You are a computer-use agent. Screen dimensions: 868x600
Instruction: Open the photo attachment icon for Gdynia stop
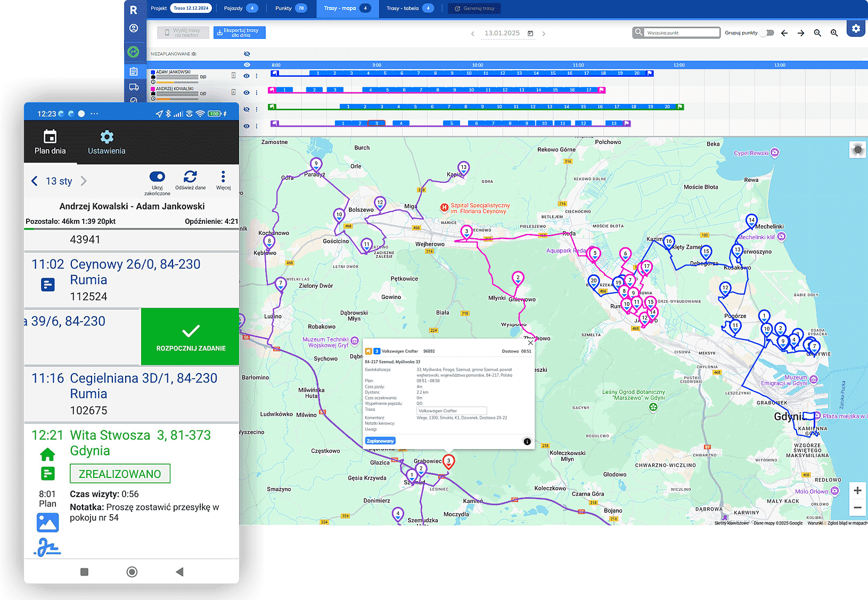click(47, 523)
